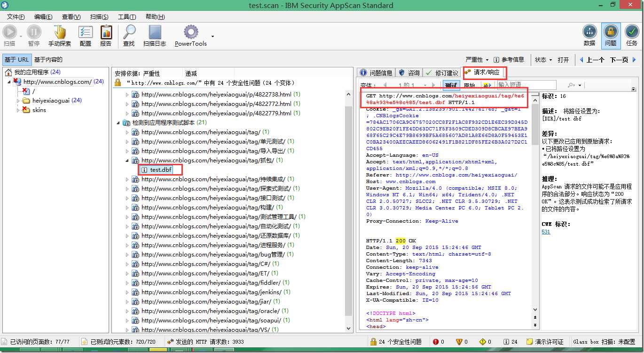Open the 状态 dropdown
The image size is (644, 353).
pos(543,60)
